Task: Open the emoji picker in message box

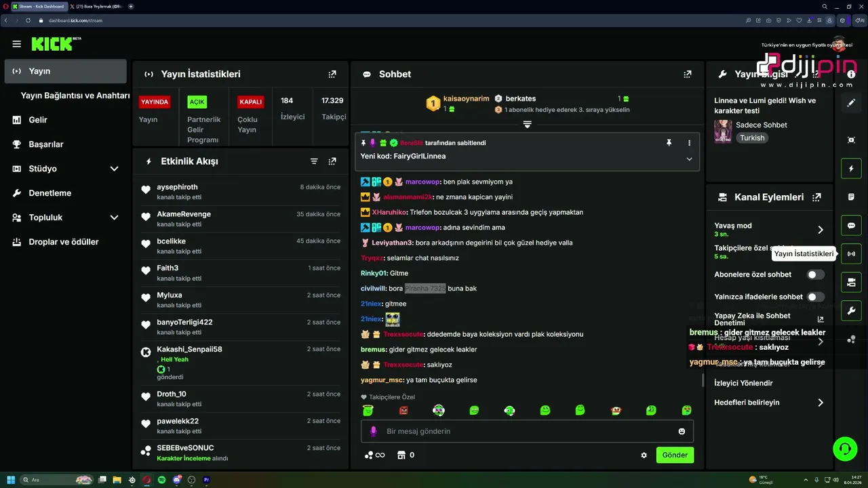Action: [682, 431]
